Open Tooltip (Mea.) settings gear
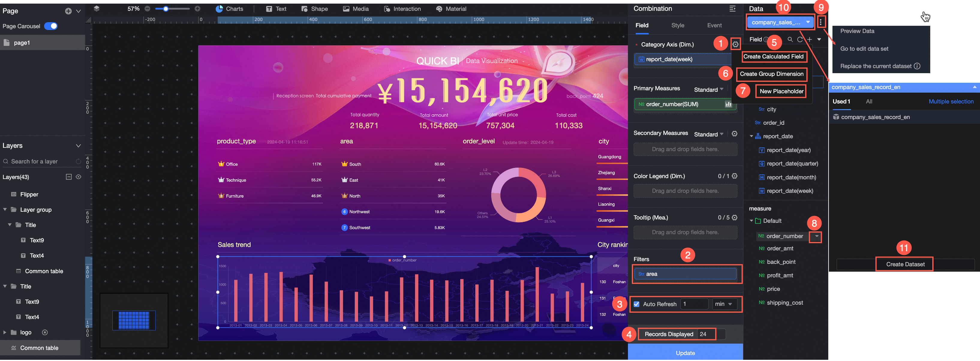The image size is (980, 361). click(x=735, y=218)
